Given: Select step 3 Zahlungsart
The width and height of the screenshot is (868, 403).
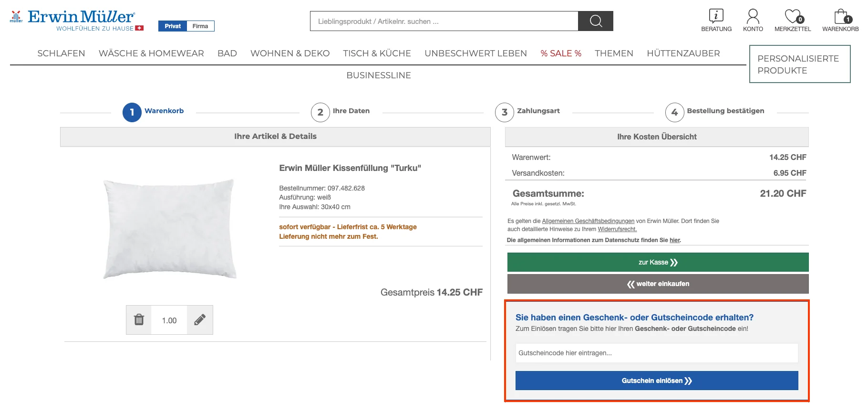Looking at the screenshot, I should point(527,112).
